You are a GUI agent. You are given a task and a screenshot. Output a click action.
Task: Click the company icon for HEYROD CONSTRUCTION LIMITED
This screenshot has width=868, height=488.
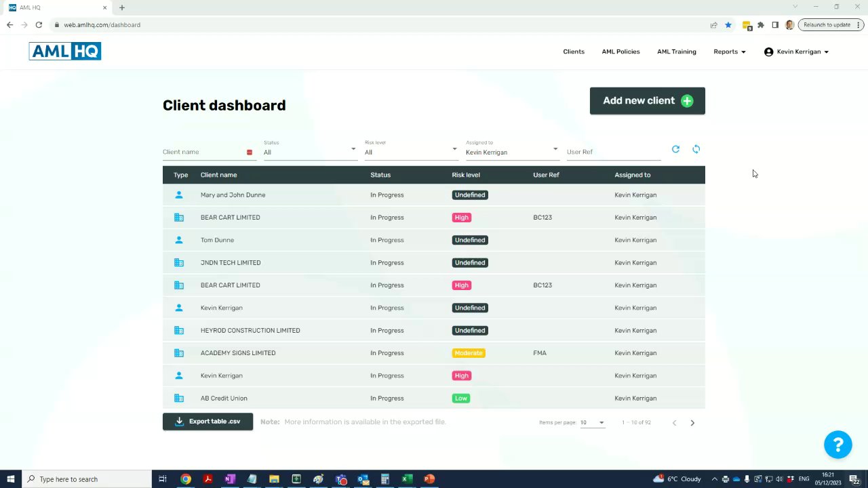pyautogui.click(x=179, y=330)
